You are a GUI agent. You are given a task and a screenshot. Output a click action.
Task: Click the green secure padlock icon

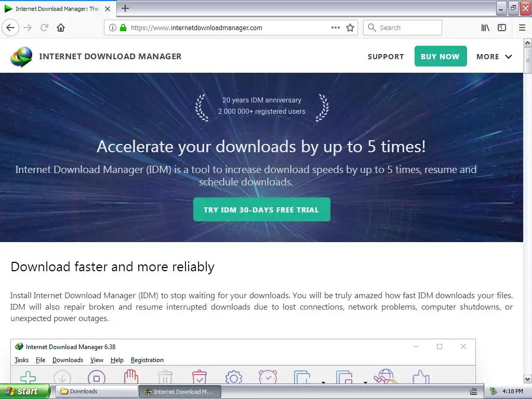tap(123, 28)
